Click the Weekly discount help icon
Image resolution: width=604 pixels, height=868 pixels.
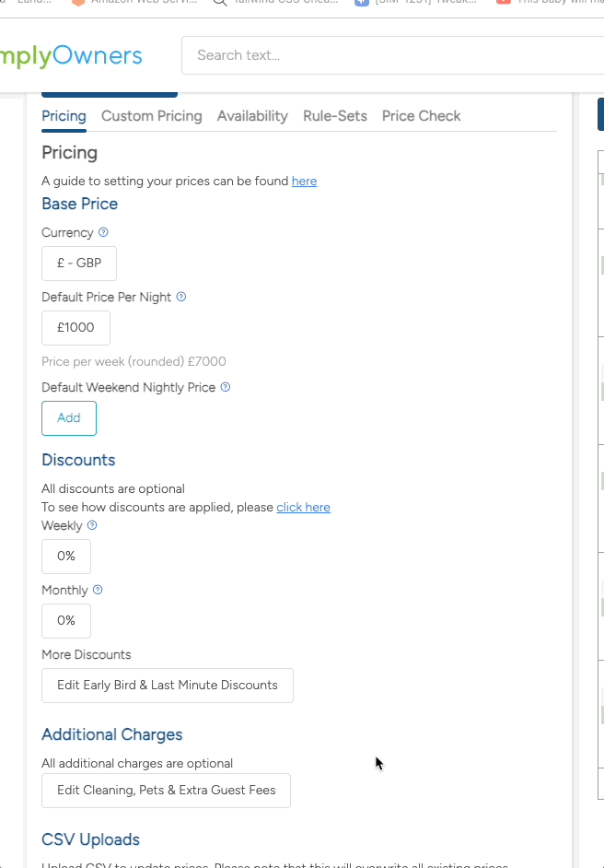point(93,525)
